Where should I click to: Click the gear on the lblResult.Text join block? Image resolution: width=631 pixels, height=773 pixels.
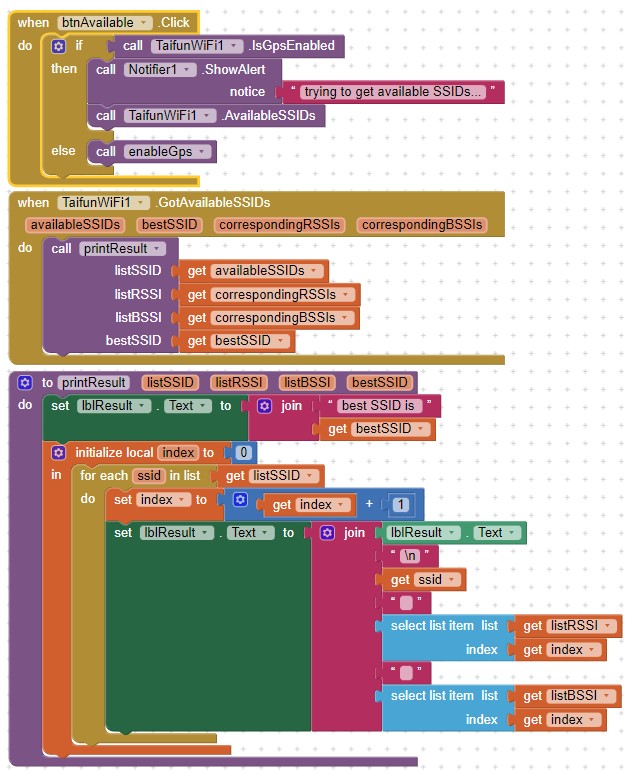pos(327,533)
